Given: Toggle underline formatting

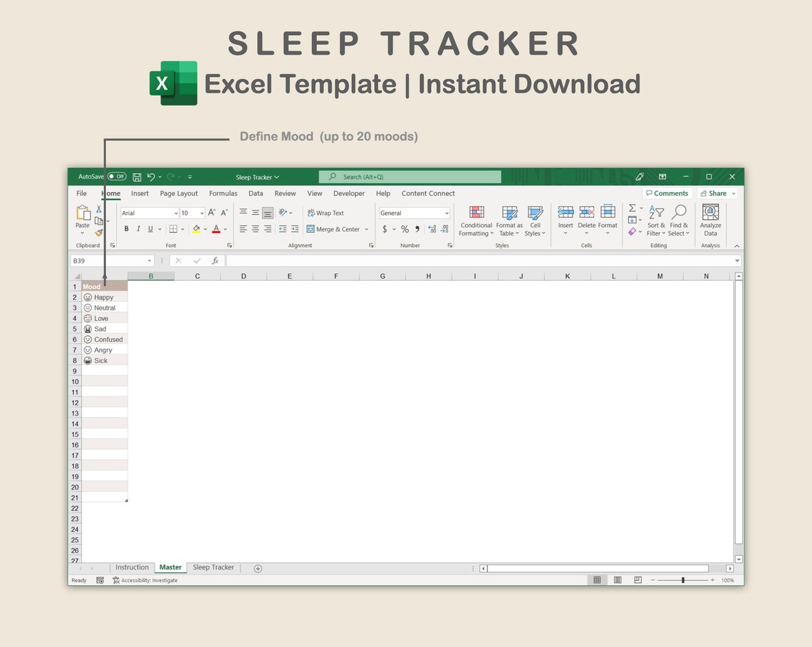Looking at the screenshot, I should 148,228.
